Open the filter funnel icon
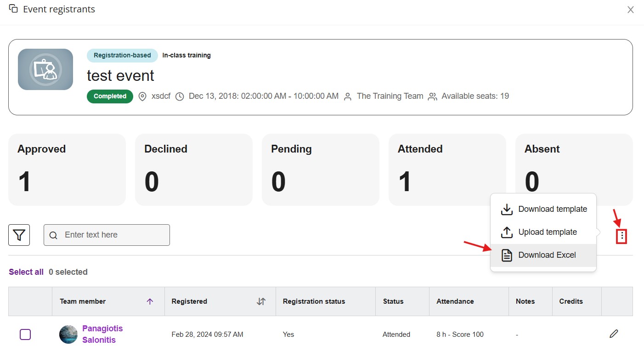Screen dimensions: 644x357 tap(19, 235)
